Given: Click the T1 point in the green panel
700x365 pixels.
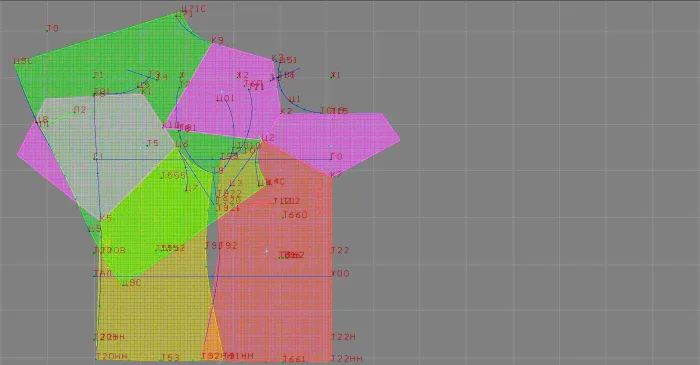Looking at the screenshot, I should click(x=98, y=75).
